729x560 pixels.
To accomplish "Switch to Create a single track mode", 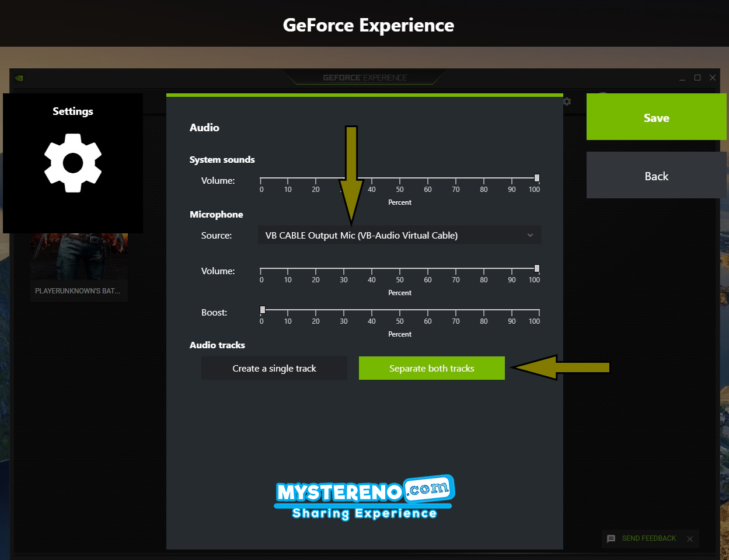I will (x=274, y=368).
